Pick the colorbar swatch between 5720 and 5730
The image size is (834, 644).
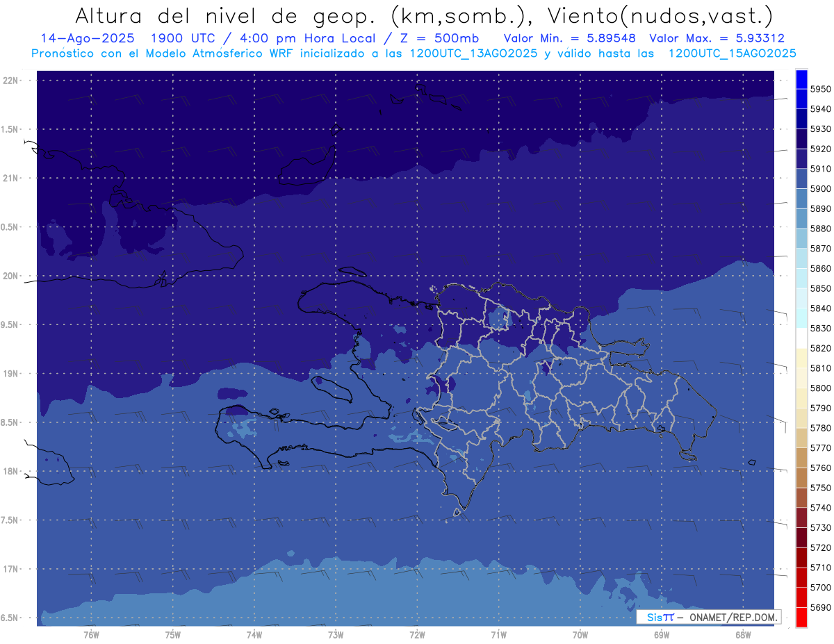pos(801,537)
